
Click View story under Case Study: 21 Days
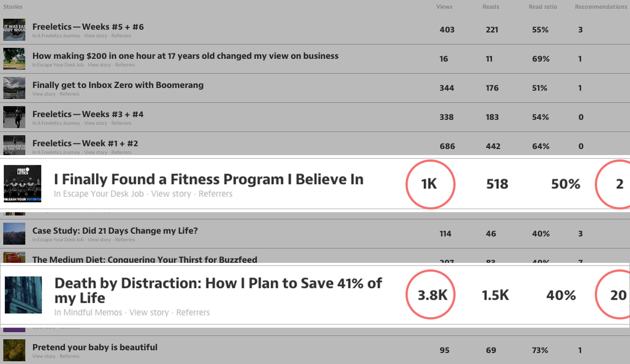pyautogui.click(x=99, y=240)
